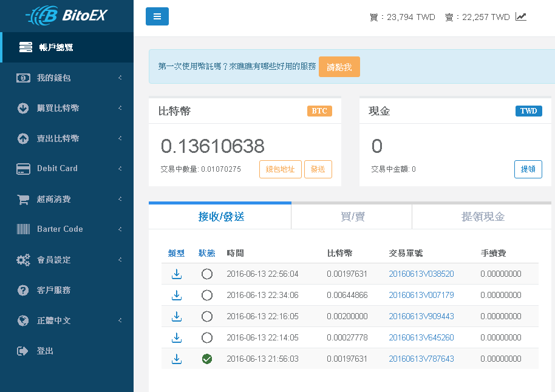Image resolution: width=555 pixels, height=392 pixels.
Task: Click the amount 0.00027778
Action: [x=347, y=337]
